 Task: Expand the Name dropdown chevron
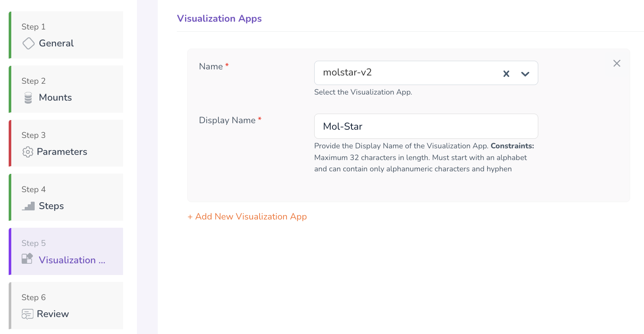click(525, 73)
